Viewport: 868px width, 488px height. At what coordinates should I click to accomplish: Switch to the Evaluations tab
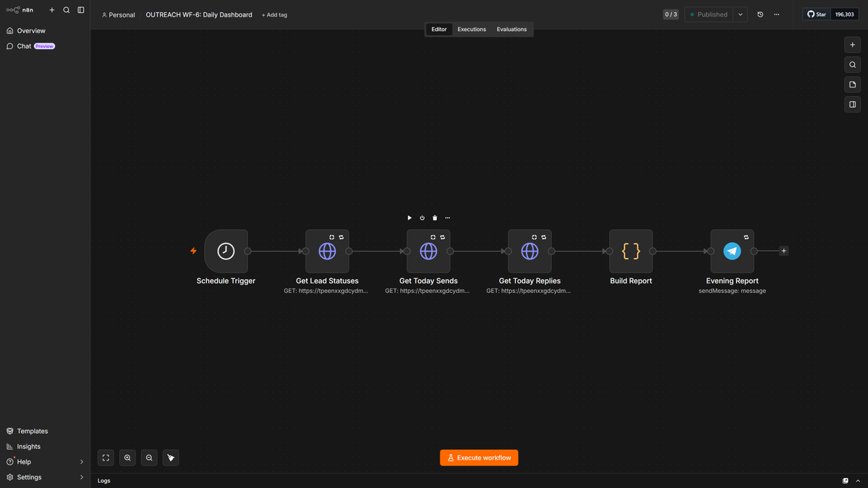(511, 30)
